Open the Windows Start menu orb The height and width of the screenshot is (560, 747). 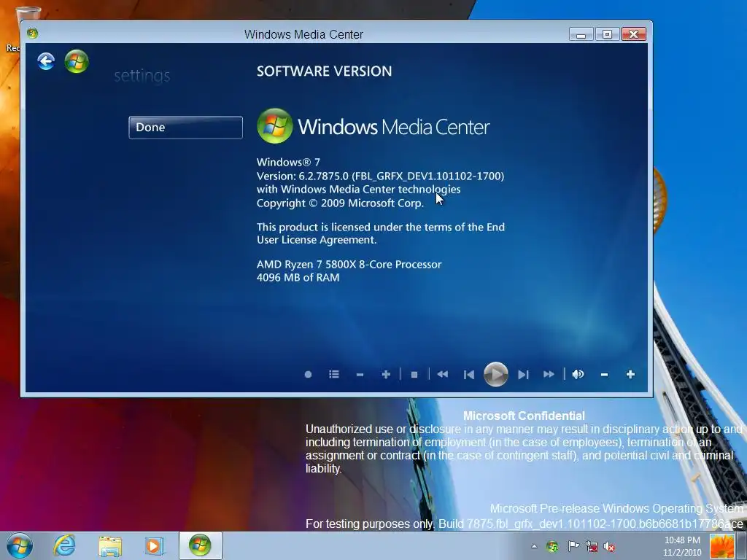pyautogui.click(x=20, y=545)
